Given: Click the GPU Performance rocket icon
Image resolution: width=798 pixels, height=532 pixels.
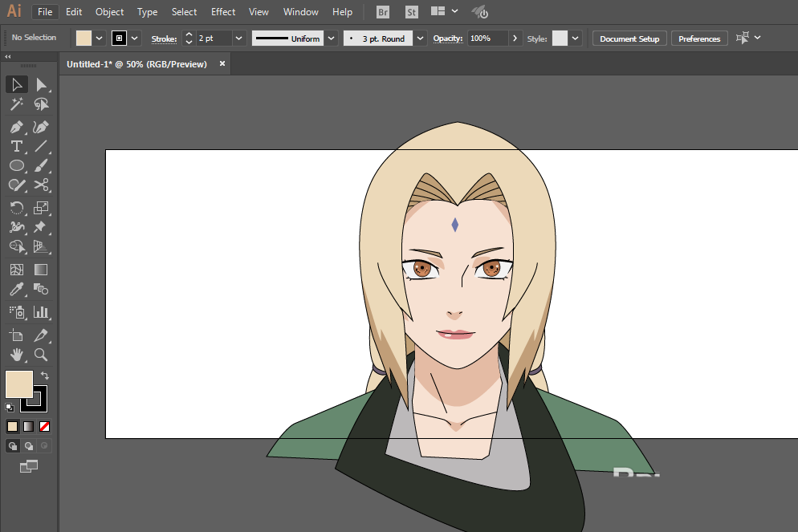Looking at the screenshot, I should [479, 12].
